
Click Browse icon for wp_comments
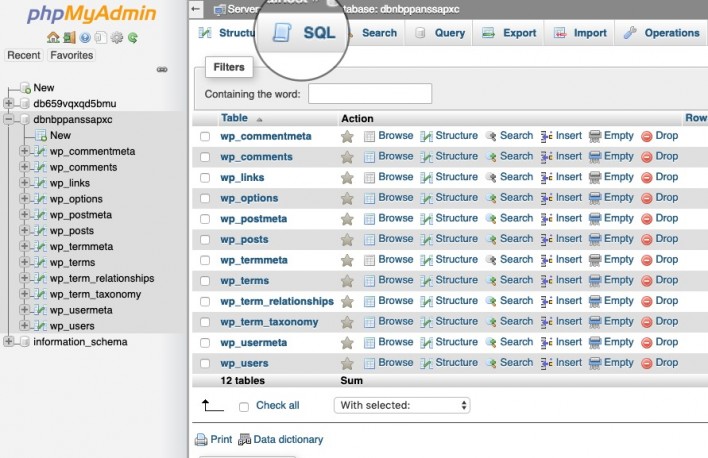pos(369,157)
